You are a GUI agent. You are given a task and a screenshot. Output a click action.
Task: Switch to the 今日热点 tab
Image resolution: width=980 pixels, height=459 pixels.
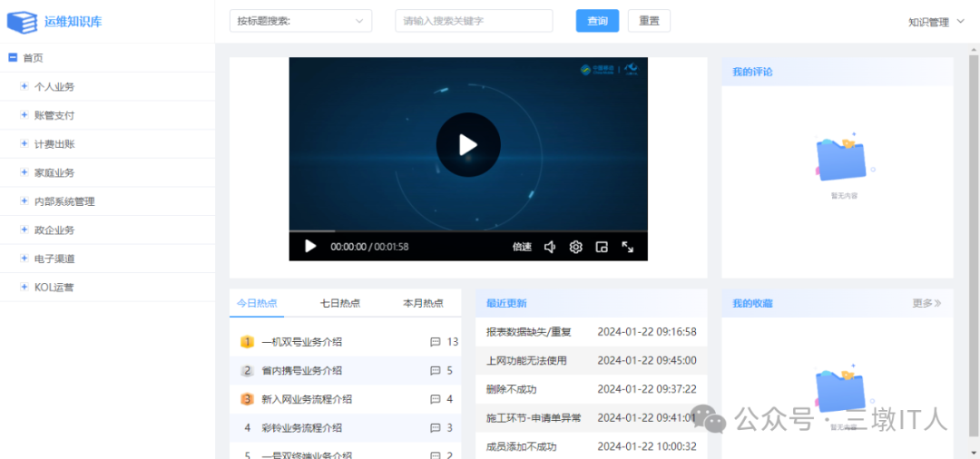tap(256, 304)
